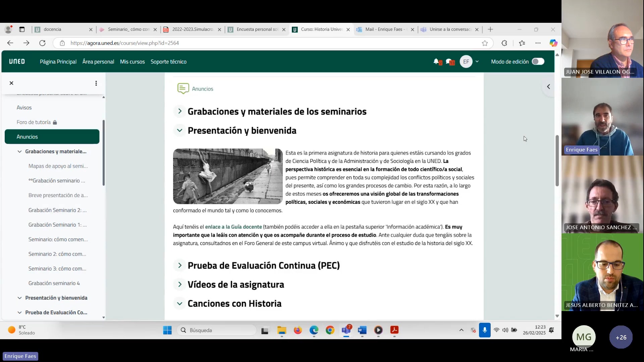Collapse the Canciones con Historia section
Screen dimensions: 644x362
pyautogui.click(x=180, y=304)
